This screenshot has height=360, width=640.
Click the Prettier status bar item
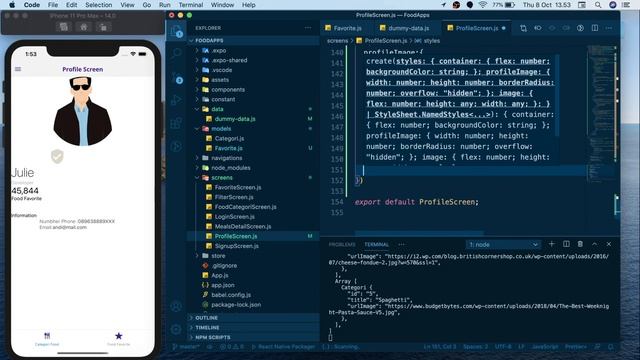pyautogui.click(x=576, y=347)
